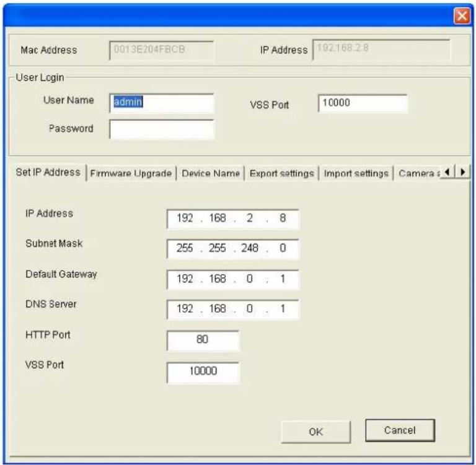Image resolution: width=476 pixels, height=465 pixels.
Task: Click the Mac Address label
Action: pyautogui.click(x=48, y=50)
